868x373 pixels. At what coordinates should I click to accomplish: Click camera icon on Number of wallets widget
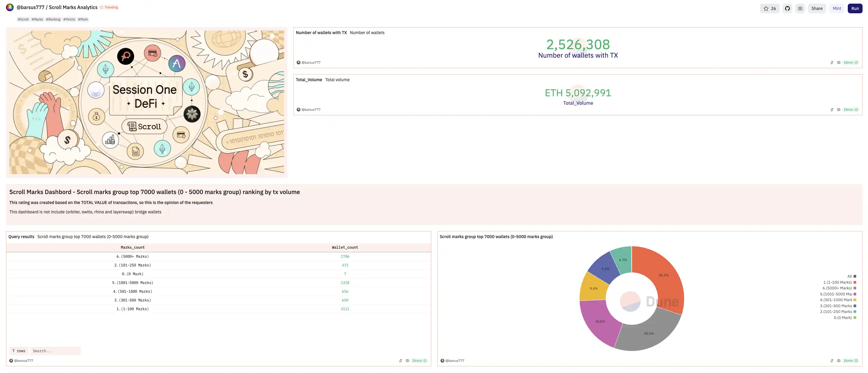pos(839,63)
